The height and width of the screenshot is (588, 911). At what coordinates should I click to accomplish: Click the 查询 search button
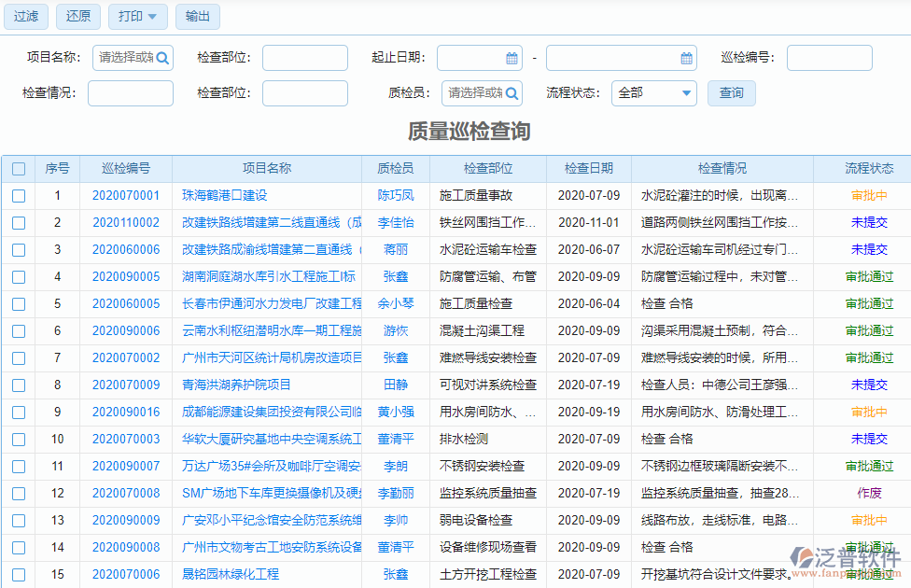(x=731, y=93)
